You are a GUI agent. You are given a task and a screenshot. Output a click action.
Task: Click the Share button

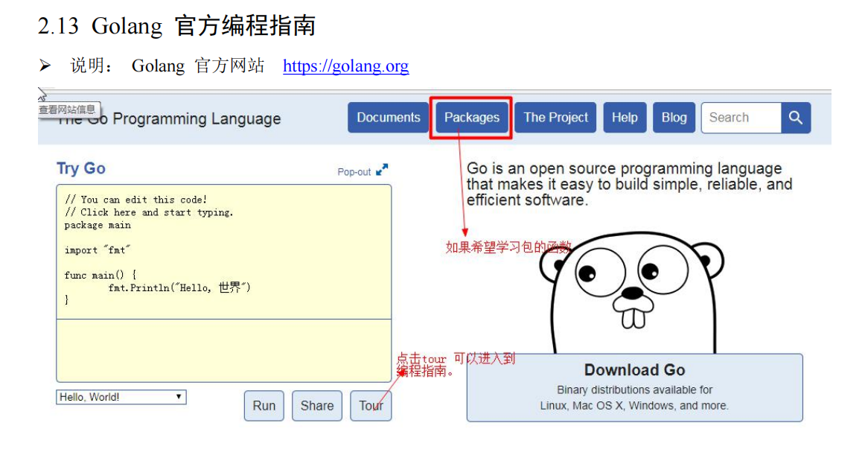[x=317, y=406]
